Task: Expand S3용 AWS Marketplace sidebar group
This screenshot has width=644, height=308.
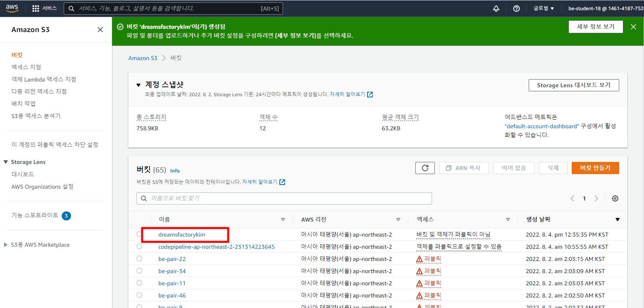Action: click(x=6, y=245)
